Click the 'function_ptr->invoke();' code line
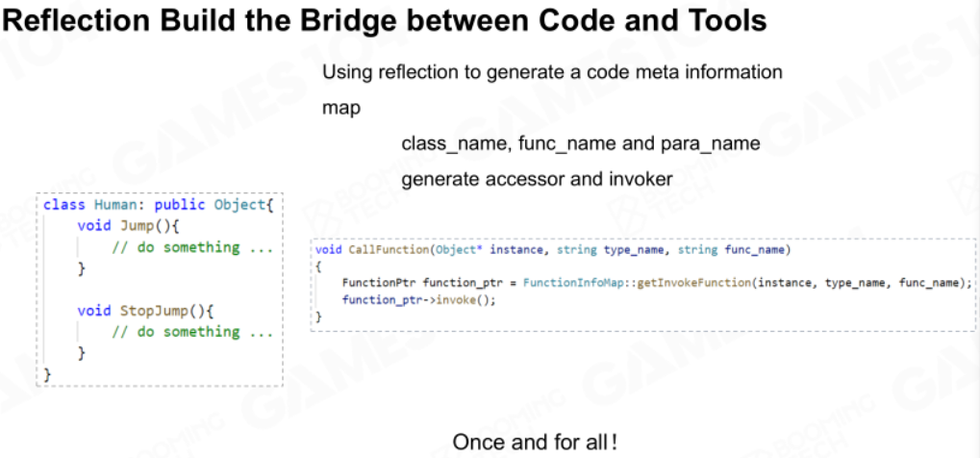The image size is (980, 458). 418,299
